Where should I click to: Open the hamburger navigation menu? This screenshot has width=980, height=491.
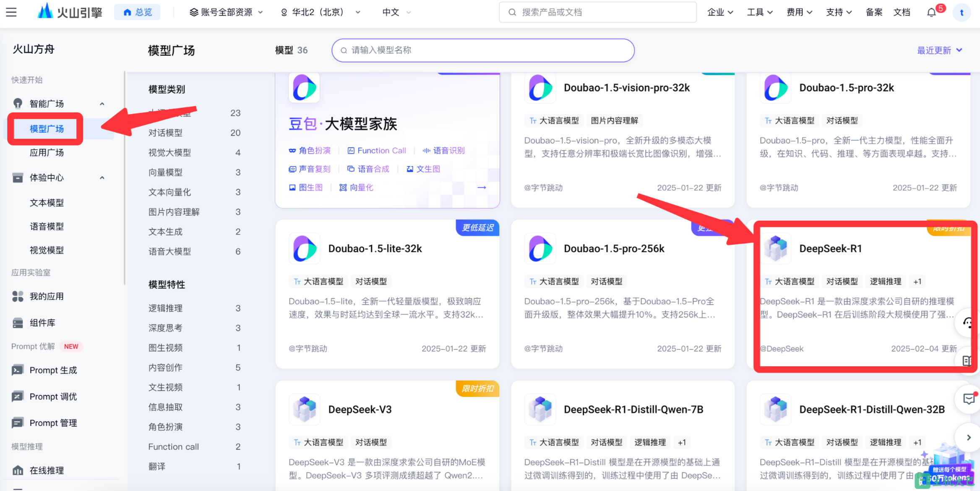[x=11, y=12]
